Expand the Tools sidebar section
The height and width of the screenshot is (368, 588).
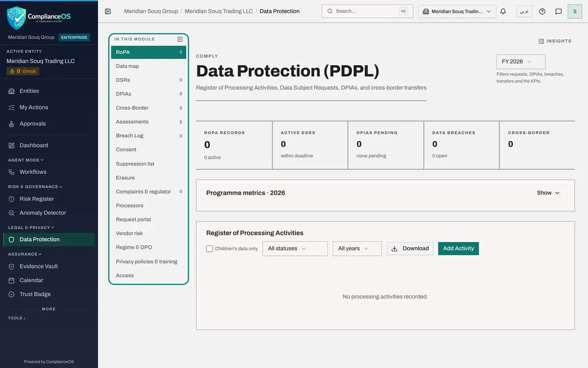[17, 318]
